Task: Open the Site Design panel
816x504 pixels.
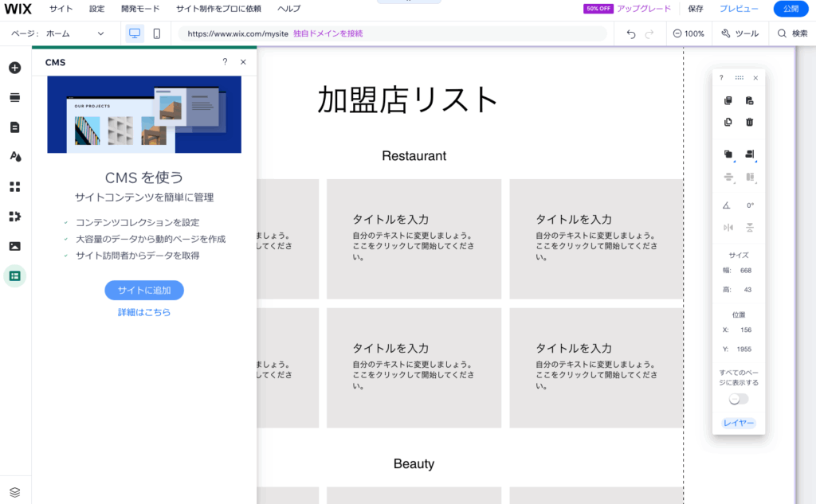Action: tap(14, 156)
